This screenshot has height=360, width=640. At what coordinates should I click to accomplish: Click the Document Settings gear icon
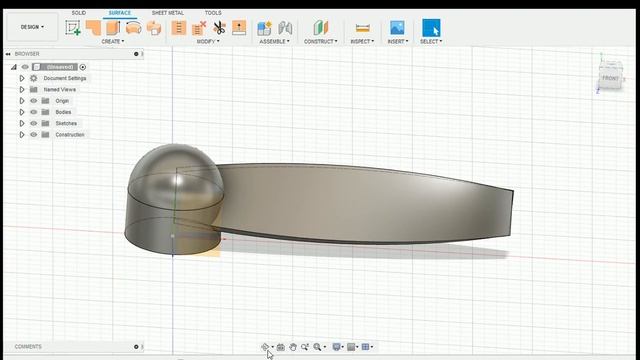[x=33, y=78]
